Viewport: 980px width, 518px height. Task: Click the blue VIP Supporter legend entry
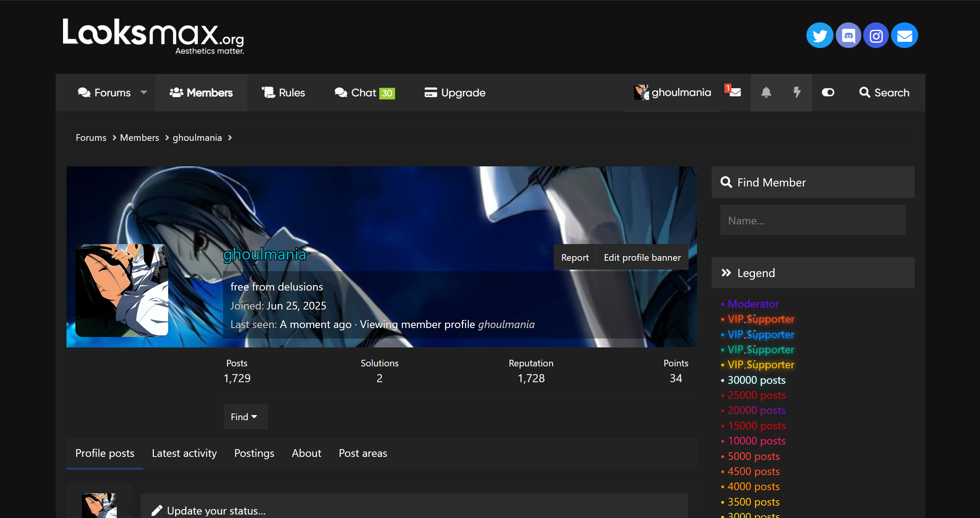(761, 335)
